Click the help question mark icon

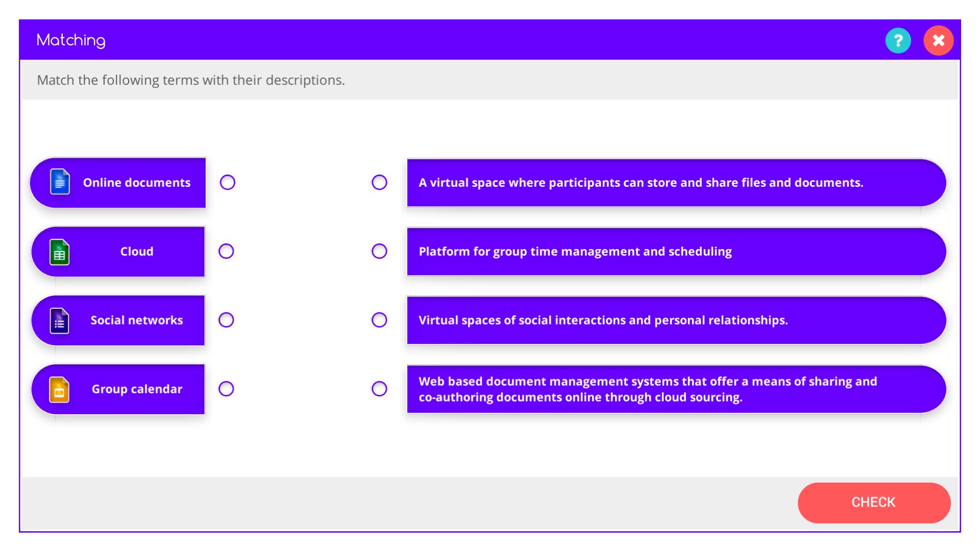(898, 41)
